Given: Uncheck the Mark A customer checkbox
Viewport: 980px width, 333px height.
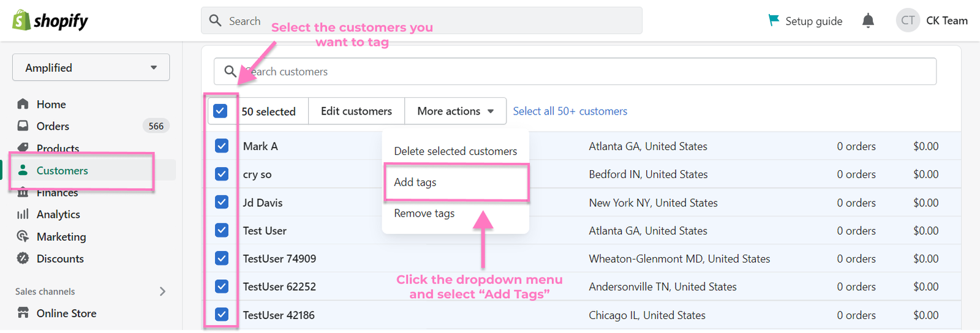Looking at the screenshot, I should (222, 146).
